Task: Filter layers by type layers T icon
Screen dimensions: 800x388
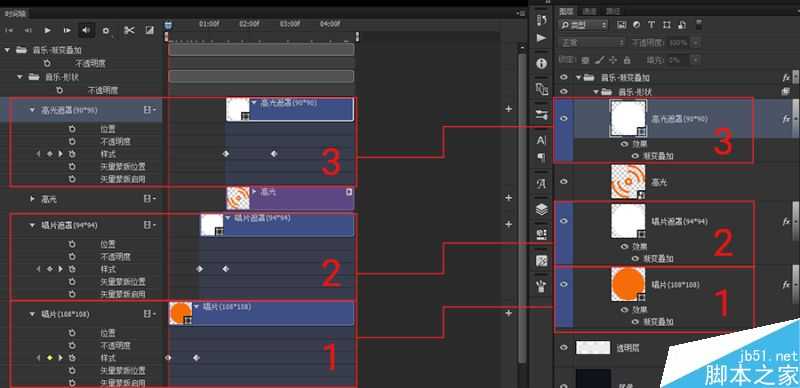Action: [652, 25]
